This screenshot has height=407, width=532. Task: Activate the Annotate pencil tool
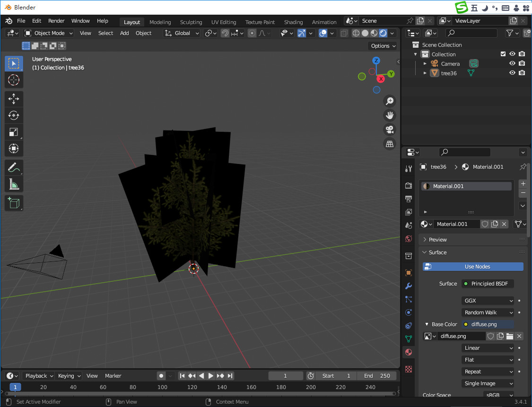[x=14, y=167]
